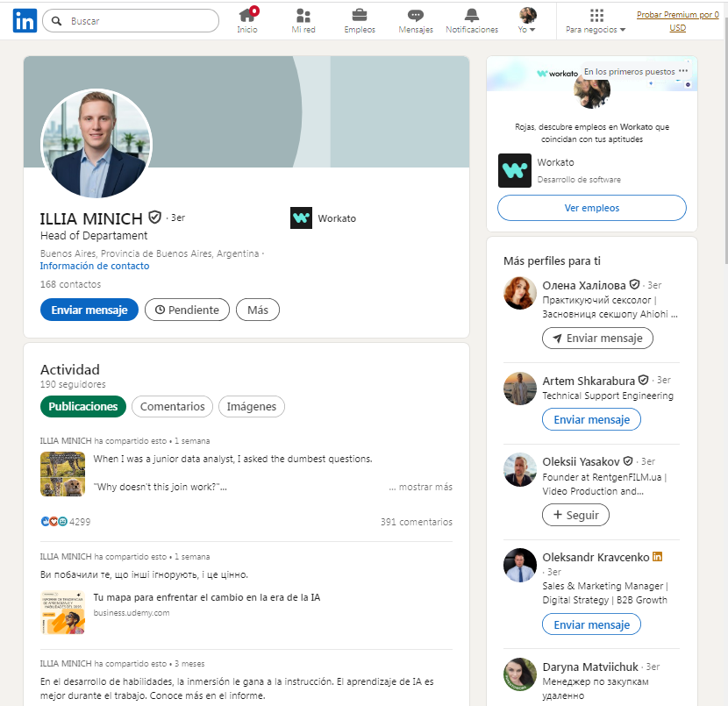Click Ver empleos button

(592, 208)
